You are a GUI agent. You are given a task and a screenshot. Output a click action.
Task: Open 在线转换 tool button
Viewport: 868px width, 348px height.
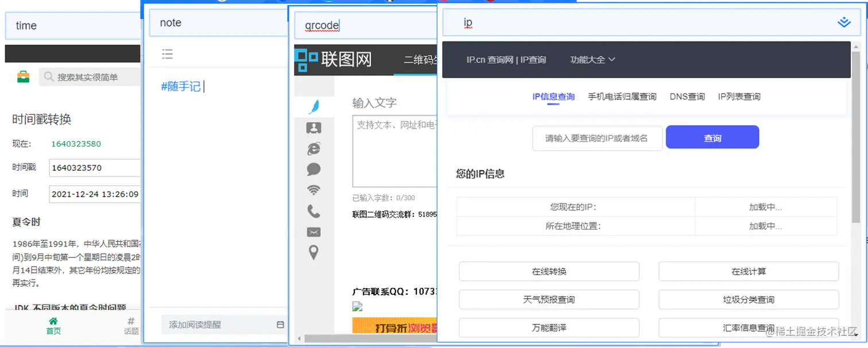coord(549,271)
